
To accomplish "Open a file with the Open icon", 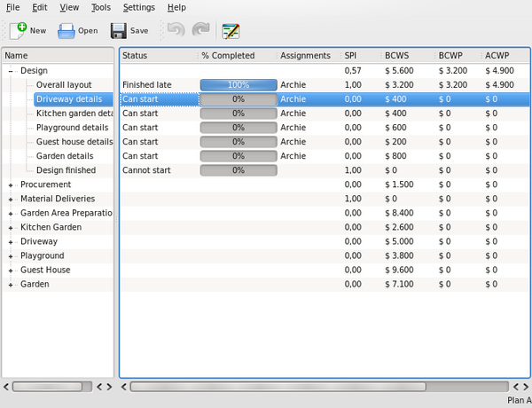I will pos(66,31).
